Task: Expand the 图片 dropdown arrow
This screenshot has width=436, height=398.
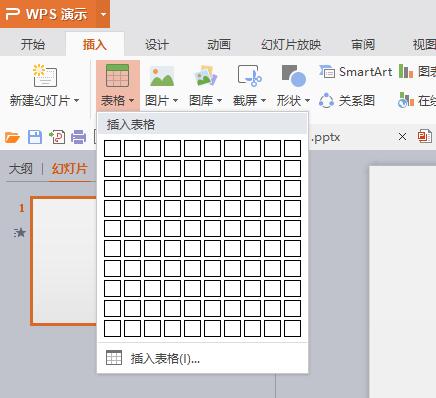Action: (x=175, y=100)
